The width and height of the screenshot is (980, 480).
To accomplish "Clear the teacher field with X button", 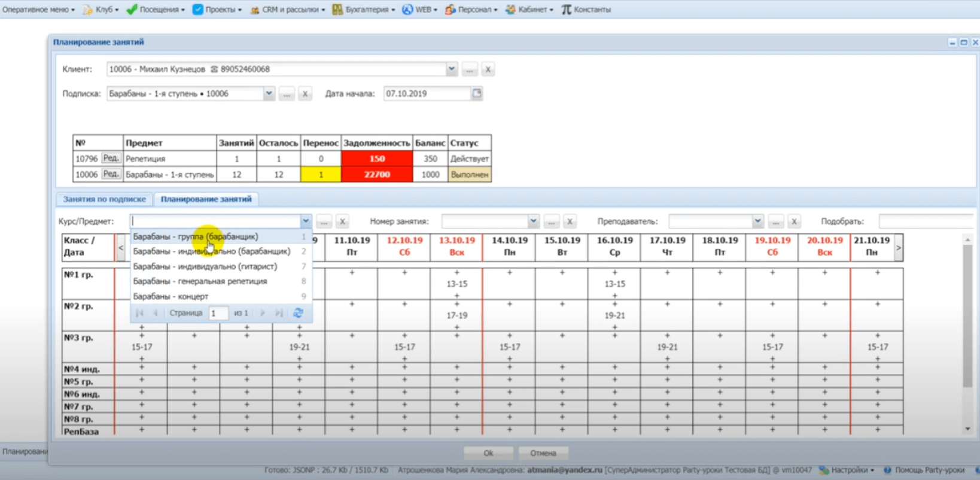I will [x=794, y=221].
